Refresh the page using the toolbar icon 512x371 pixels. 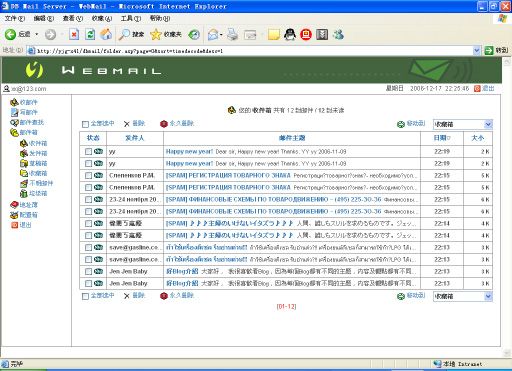90,34
